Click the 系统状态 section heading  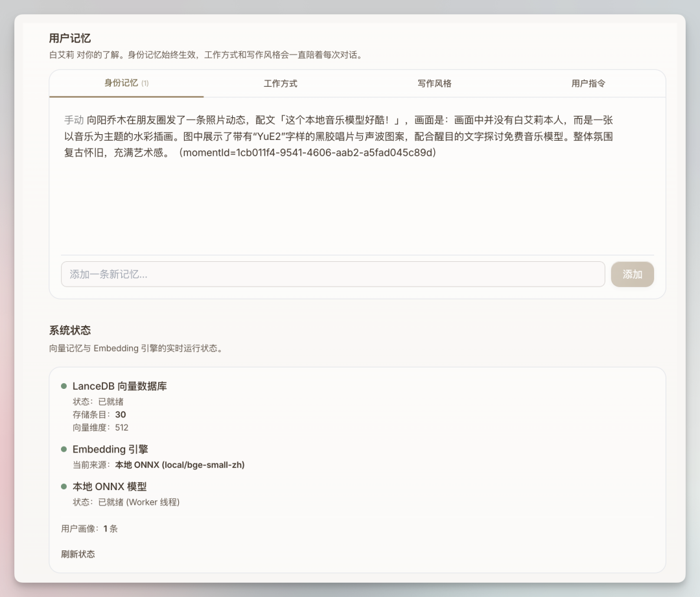(x=70, y=331)
